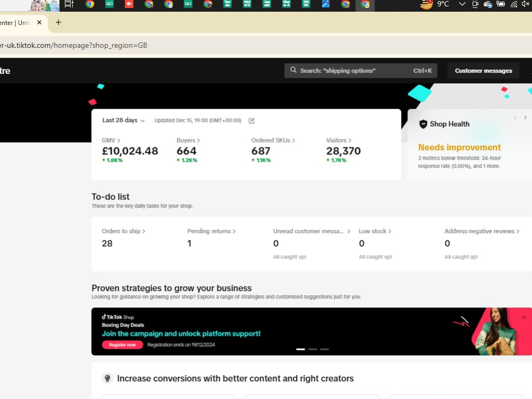The width and height of the screenshot is (532, 399).
Task: Open the Needs improvement status
Action: 460,147
